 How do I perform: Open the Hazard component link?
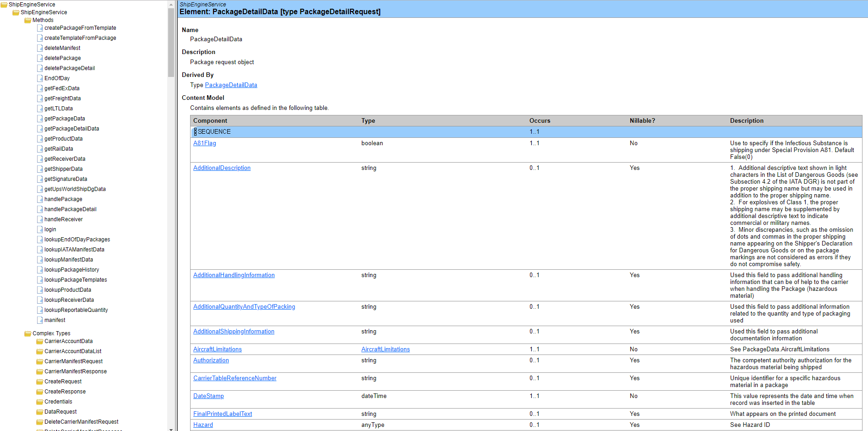[203, 425]
